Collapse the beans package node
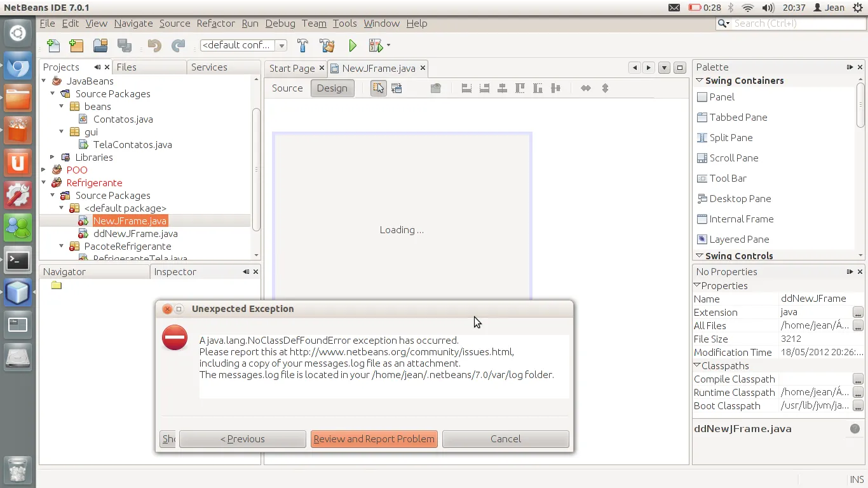Screen dimensions: 868x488 tap(62, 106)
